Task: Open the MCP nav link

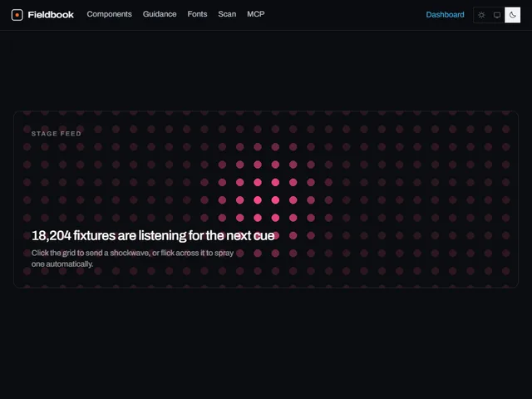Action: [256, 14]
